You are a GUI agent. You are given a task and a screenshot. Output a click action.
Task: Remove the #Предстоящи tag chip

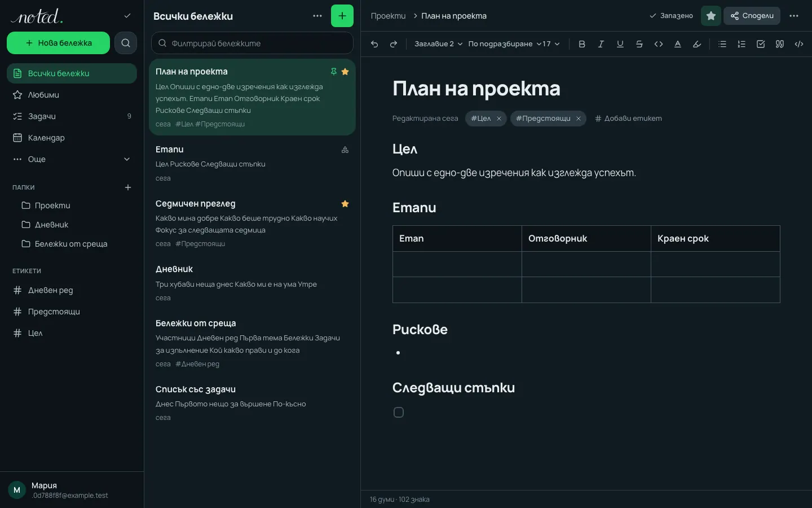[579, 119]
